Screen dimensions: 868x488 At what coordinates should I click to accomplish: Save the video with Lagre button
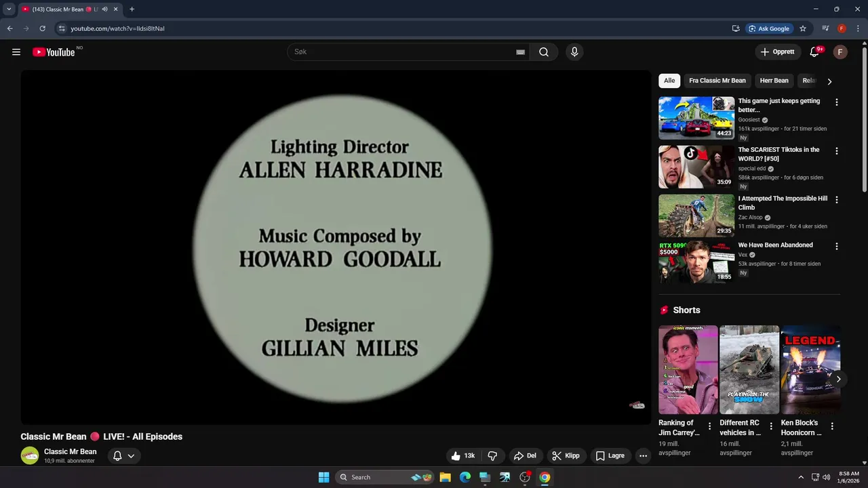[610, 455]
